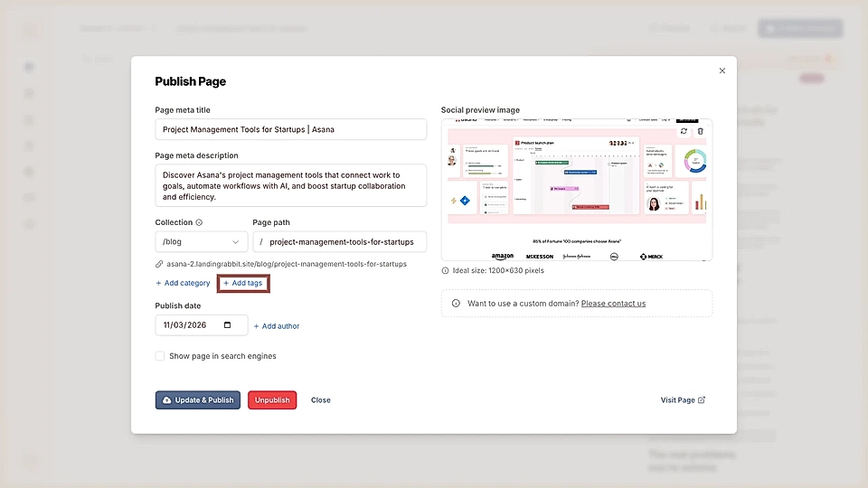Viewport: 868px width, 488px height.
Task: Click the social preview image thumbnail
Action: point(577,190)
